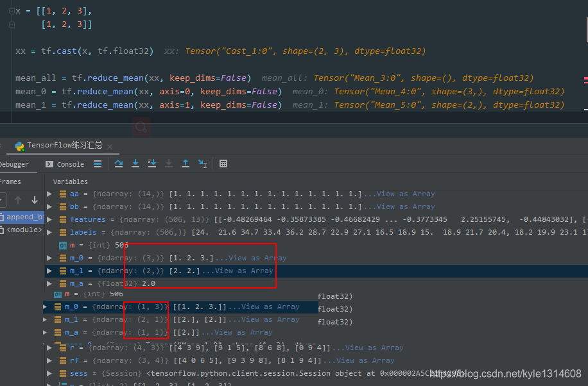Viewport: 588px width, 386px height.
Task: Go to previous frame with up arrow
Action: click(x=18, y=200)
